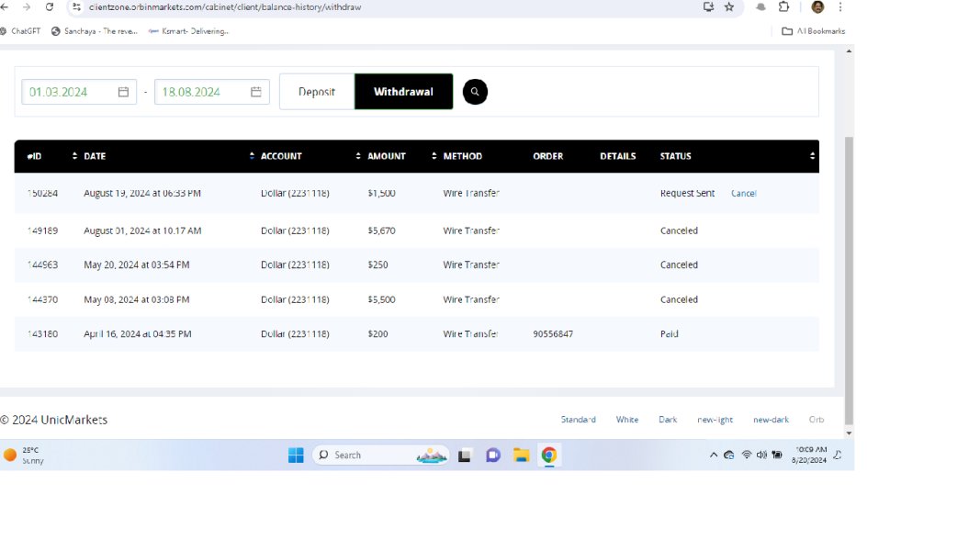Viewport: 980px width, 551px height.
Task: Click the page vertical scrollbar
Action: pyautogui.click(x=849, y=275)
